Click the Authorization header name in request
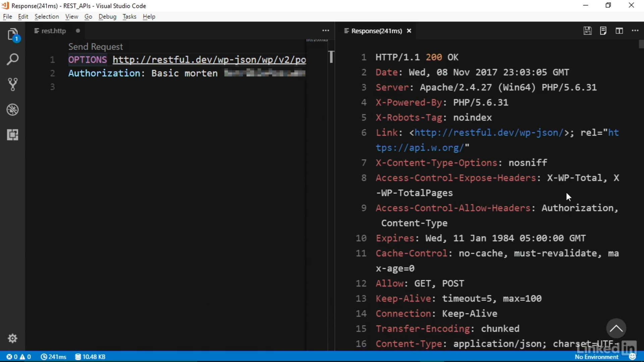This screenshot has width=644, height=362. coord(104,73)
